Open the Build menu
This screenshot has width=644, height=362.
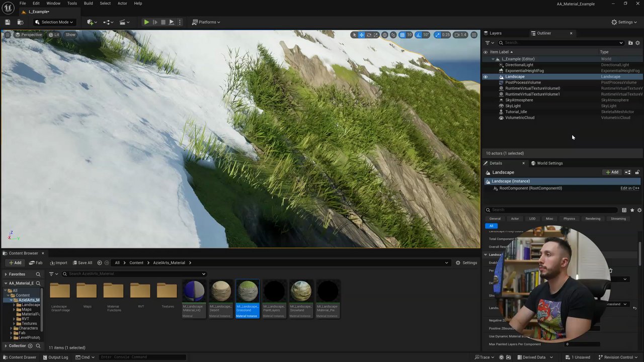88,4
